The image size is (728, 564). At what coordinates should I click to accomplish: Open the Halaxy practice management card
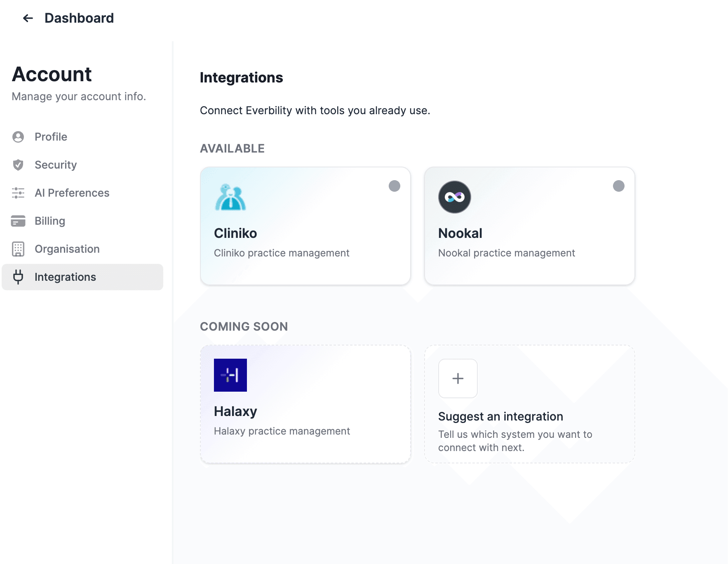[305, 421]
